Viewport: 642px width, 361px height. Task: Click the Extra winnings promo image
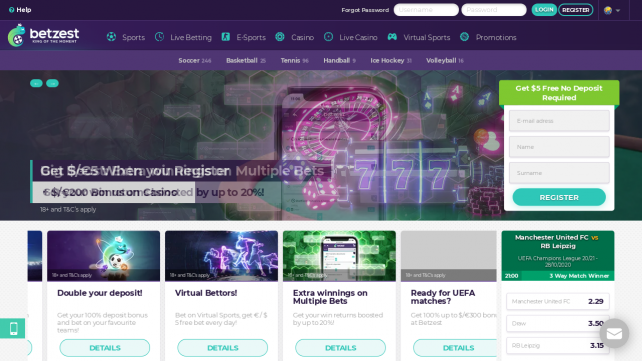point(339,256)
